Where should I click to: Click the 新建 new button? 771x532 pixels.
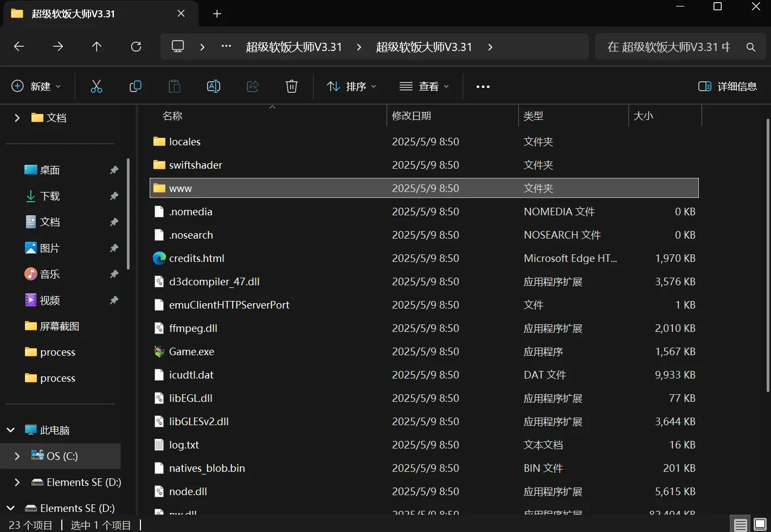pos(36,86)
